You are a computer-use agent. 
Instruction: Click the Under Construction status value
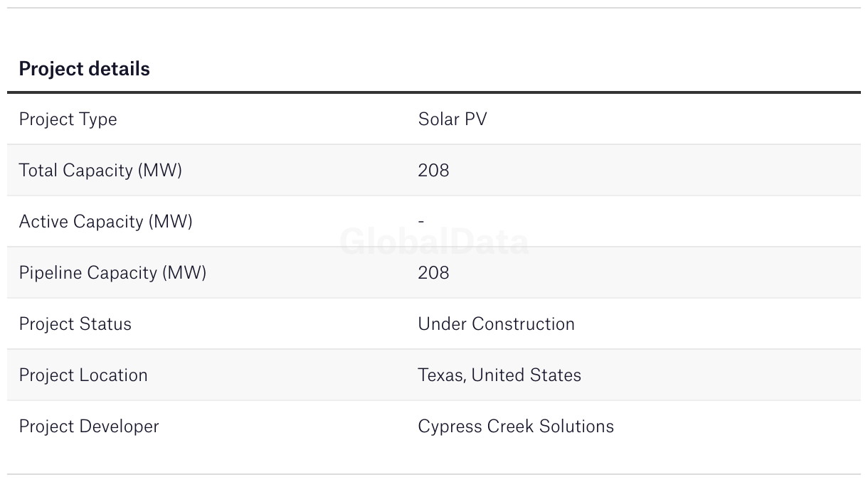[x=496, y=324]
